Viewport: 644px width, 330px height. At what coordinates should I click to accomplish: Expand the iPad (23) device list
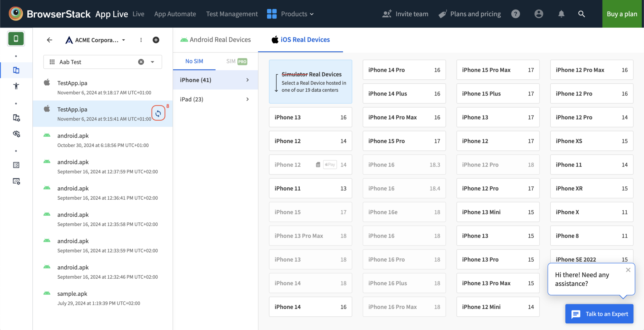click(x=215, y=99)
